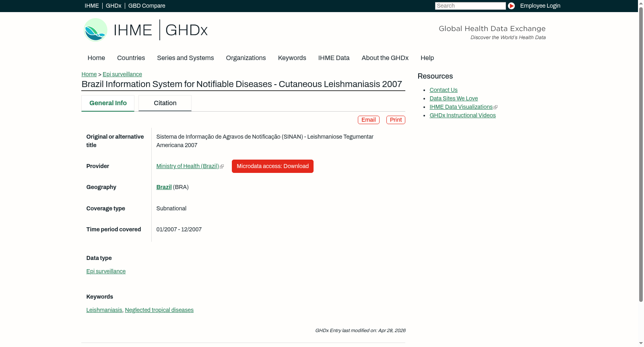
Task: Open the GHDx link in top bar
Action: (x=114, y=6)
